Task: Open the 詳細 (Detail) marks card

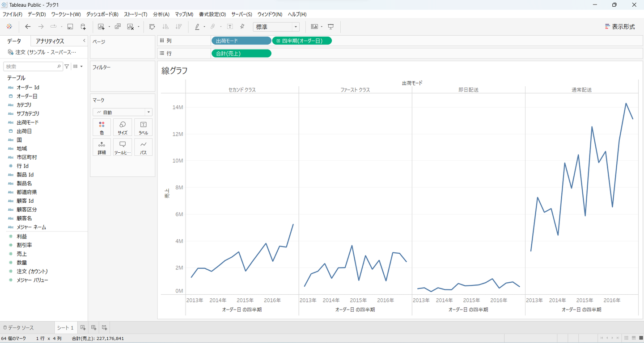Action: [102, 147]
